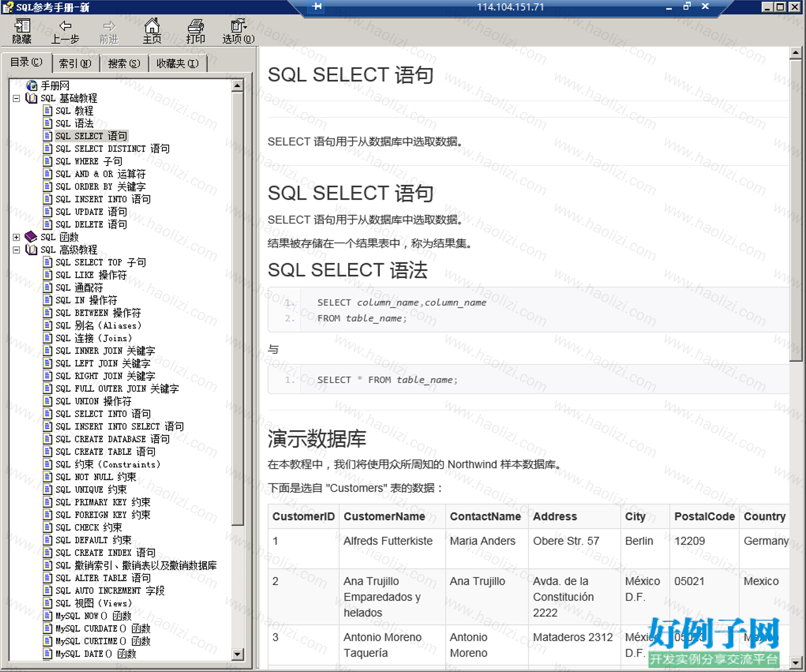This screenshot has height=672, width=806.
Task: Open the SQL INNER JOIN 关键字 topic
Action: coord(105,351)
